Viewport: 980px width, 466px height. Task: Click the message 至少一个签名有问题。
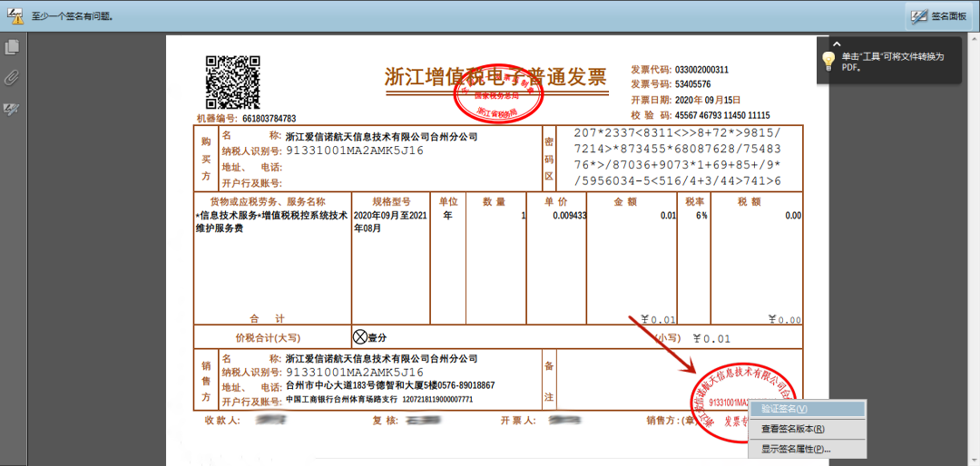(x=73, y=17)
